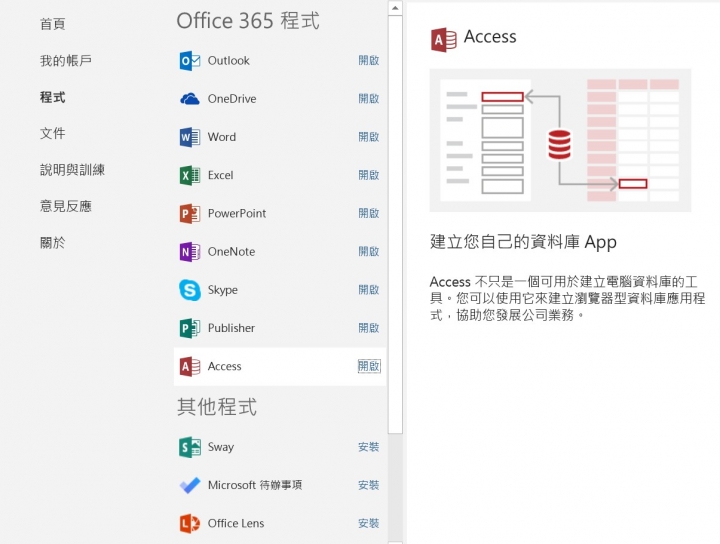Open 關於 in the sidebar
Viewport: 720px width, 544px height.
(x=53, y=242)
